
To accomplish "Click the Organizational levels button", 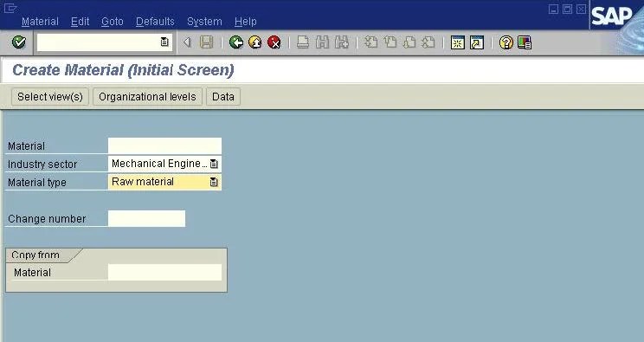I will pos(147,97).
